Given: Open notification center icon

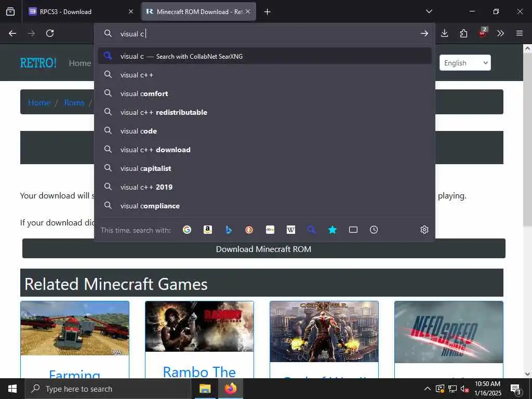Looking at the screenshot, I should (515, 389).
